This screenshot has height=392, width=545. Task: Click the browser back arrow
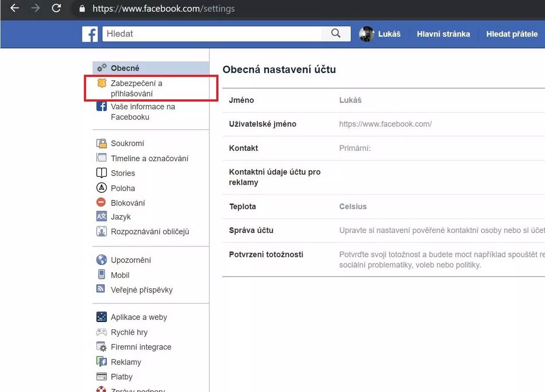[x=14, y=8]
